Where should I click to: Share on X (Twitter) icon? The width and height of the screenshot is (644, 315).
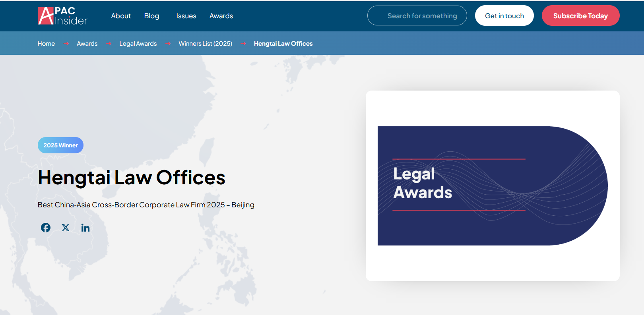pos(66,228)
